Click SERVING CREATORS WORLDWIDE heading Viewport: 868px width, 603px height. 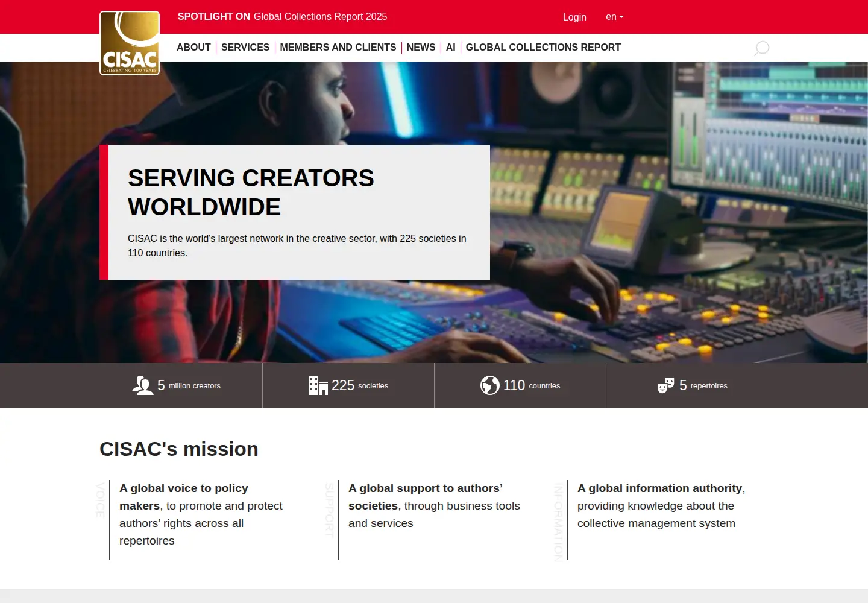(x=251, y=192)
